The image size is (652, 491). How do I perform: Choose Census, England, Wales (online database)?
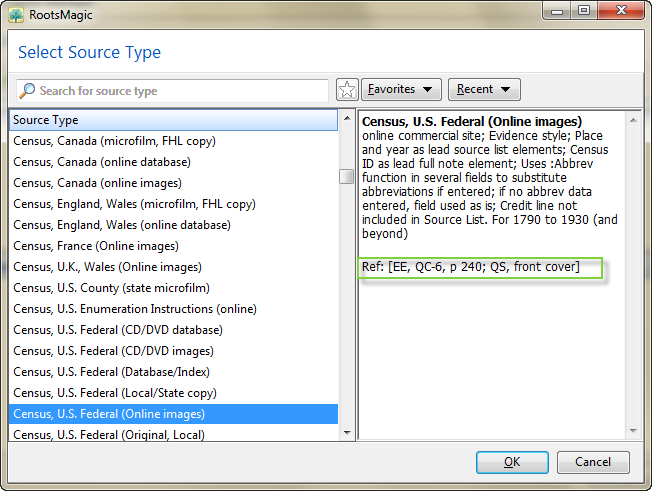pyautogui.click(x=173, y=225)
